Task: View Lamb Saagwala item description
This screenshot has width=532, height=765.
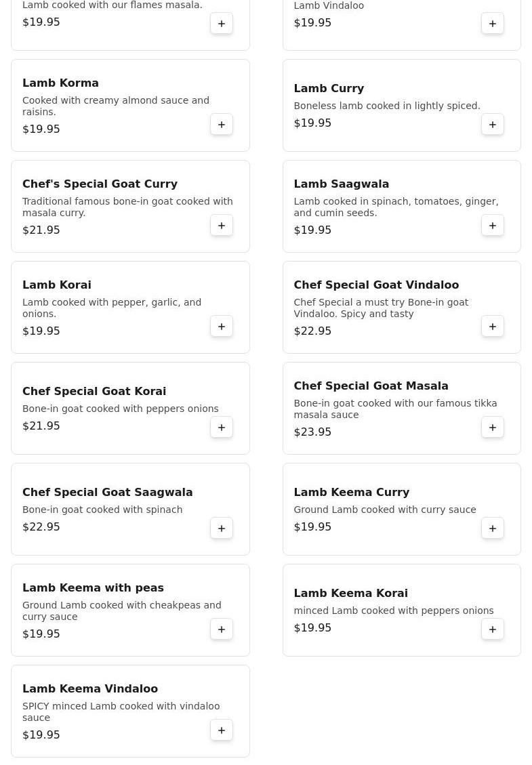Action: [x=396, y=207]
